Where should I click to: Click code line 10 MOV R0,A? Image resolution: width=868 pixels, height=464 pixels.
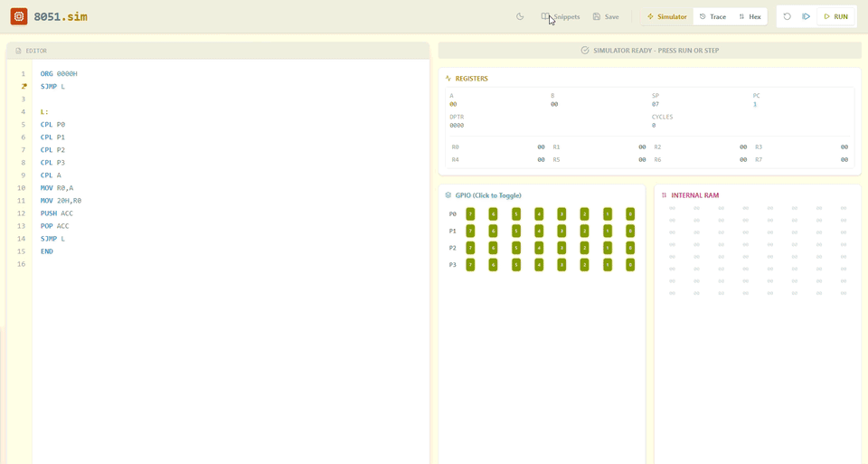click(x=57, y=188)
